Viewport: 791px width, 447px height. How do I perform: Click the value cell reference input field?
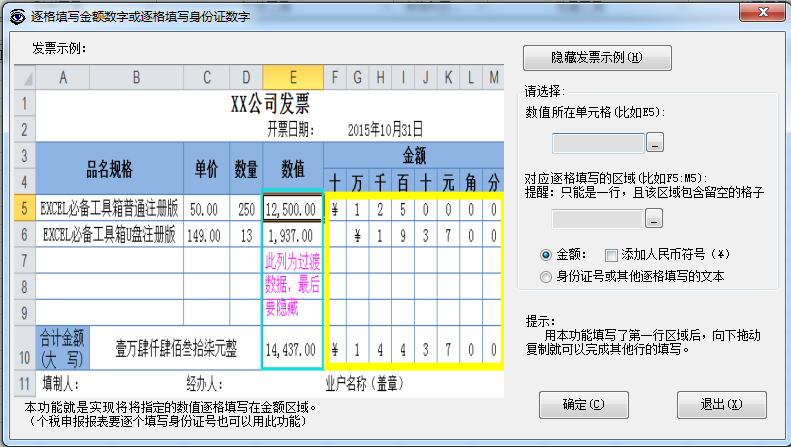click(x=591, y=142)
